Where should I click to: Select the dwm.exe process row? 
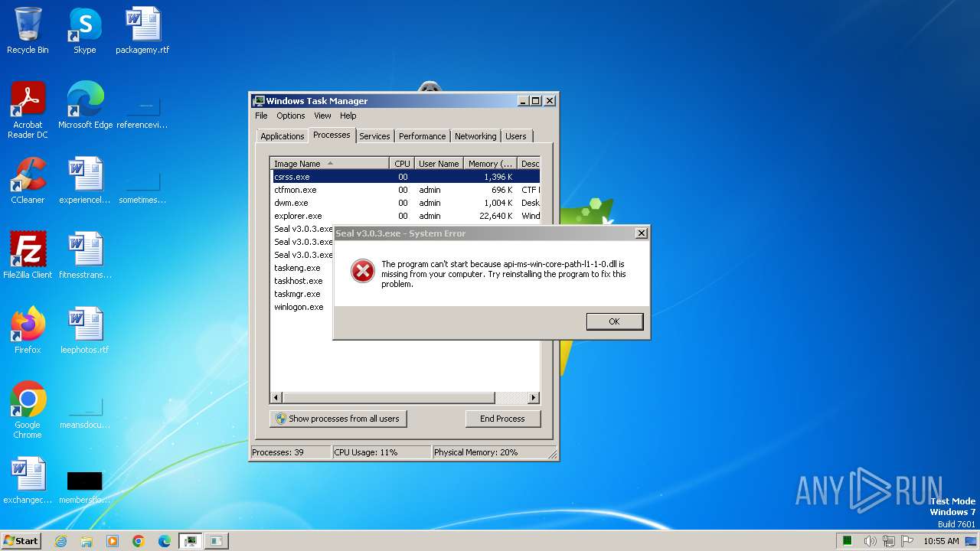point(405,203)
